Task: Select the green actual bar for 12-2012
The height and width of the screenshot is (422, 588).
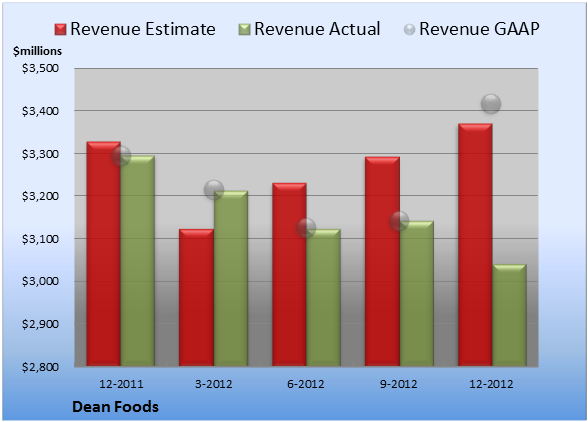Action: [509, 315]
